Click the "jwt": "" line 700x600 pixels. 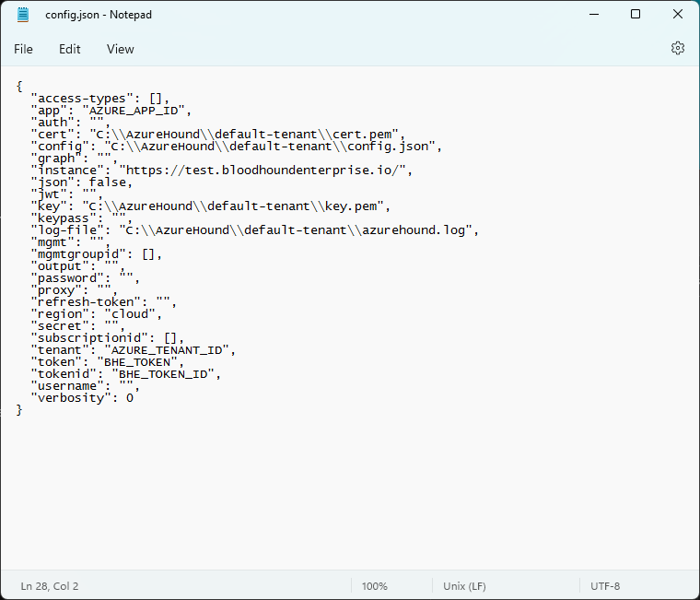pyautogui.click(x=67, y=194)
